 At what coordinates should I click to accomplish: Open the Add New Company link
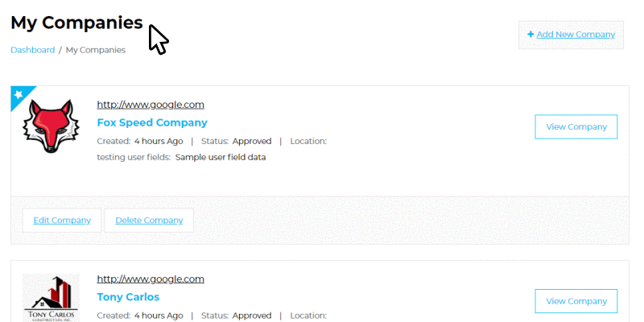[576, 35]
